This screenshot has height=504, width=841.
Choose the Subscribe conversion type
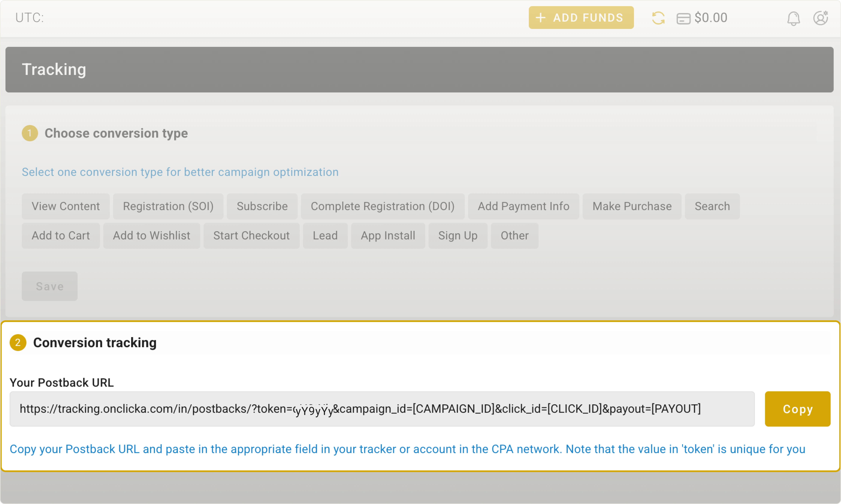pos(262,206)
